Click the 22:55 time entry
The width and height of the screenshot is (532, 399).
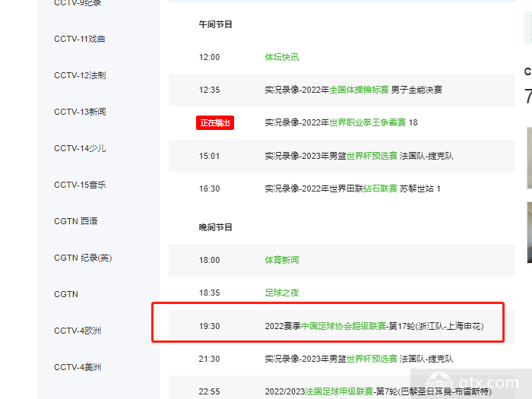pyautogui.click(x=209, y=391)
